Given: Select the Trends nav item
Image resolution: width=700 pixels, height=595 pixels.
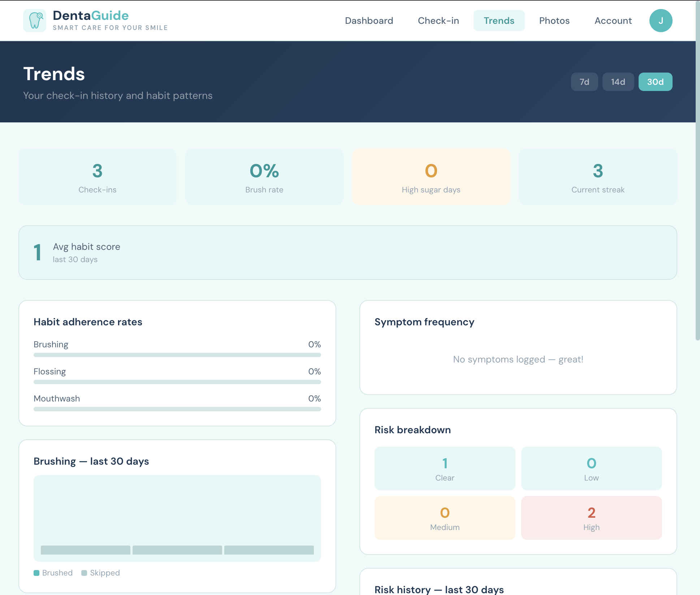Looking at the screenshot, I should [x=498, y=21].
